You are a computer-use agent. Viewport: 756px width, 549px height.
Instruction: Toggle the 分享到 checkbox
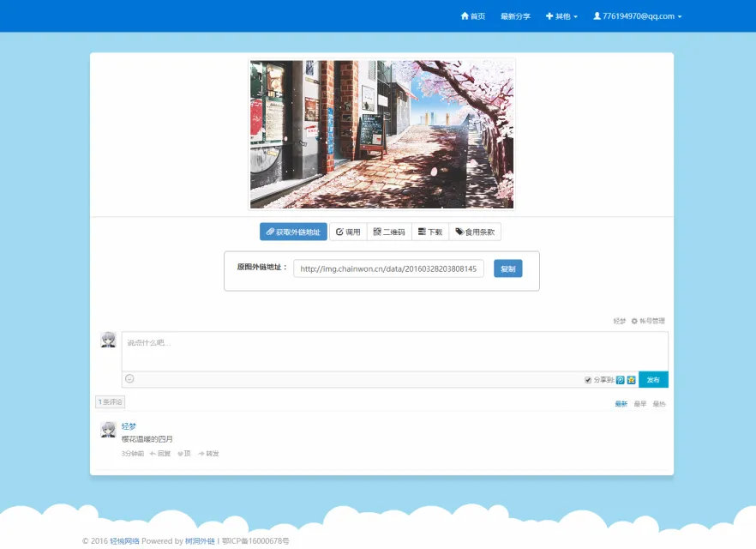pyautogui.click(x=588, y=380)
